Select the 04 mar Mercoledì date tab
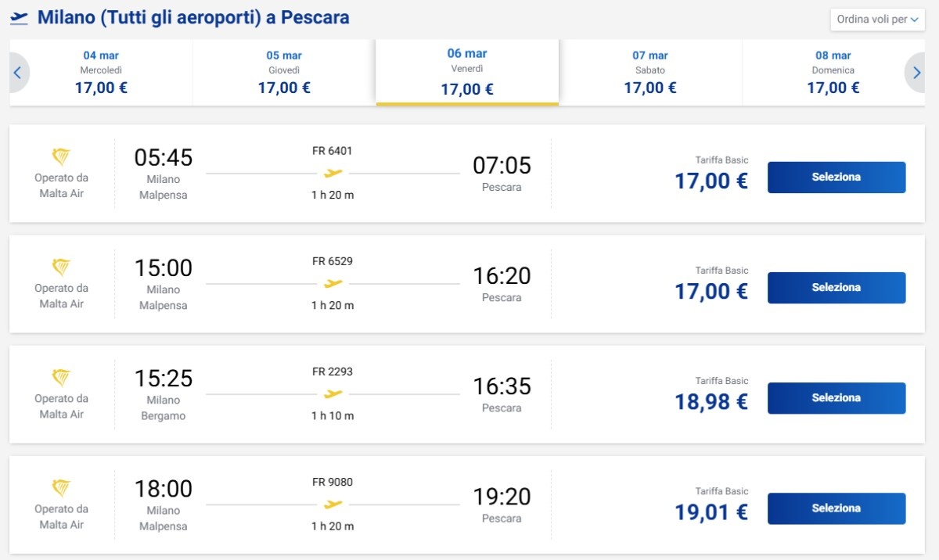 101,72
